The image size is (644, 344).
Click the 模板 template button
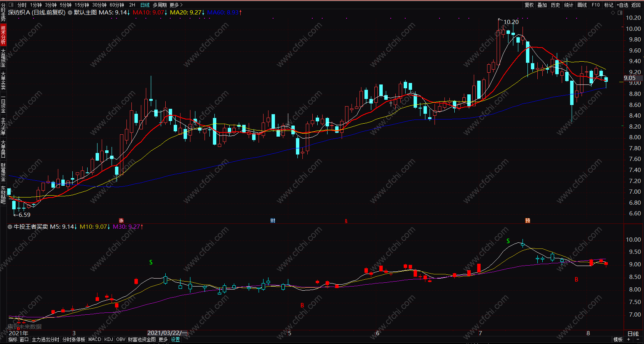click(x=618, y=339)
